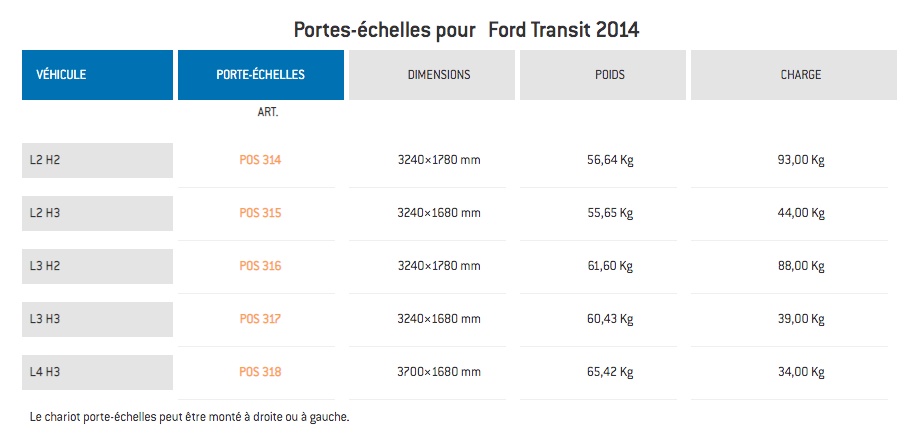Select the L2 H3 vehicle row
The image size is (918, 440).
tap(97, 213)
